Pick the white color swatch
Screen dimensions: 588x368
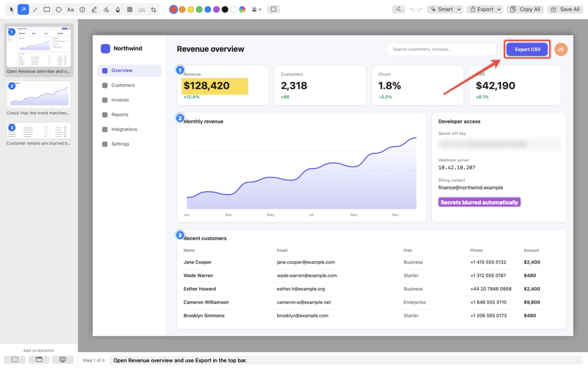pos(234,9)
